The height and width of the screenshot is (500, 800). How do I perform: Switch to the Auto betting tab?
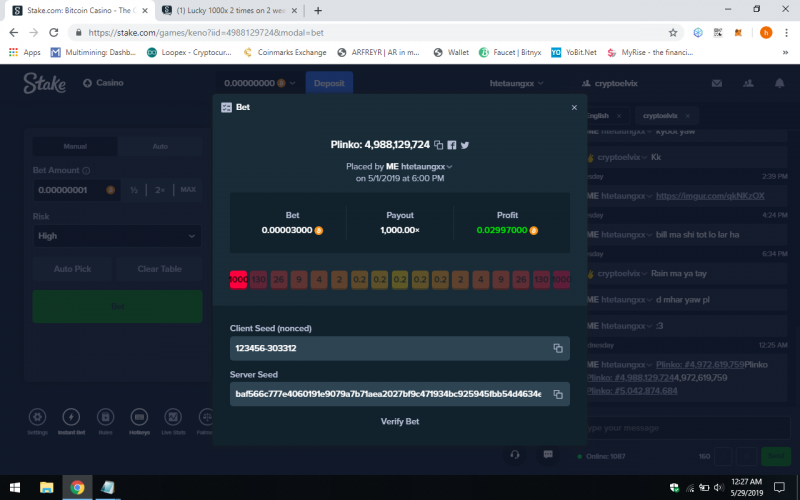[x=160, y=146]
